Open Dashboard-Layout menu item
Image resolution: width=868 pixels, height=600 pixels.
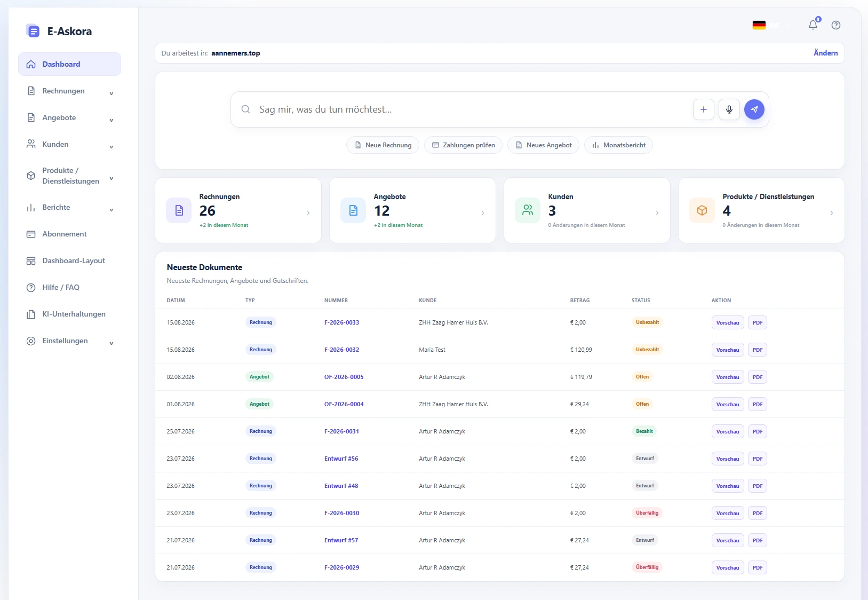pyautogui.click(x=69, y=260)
